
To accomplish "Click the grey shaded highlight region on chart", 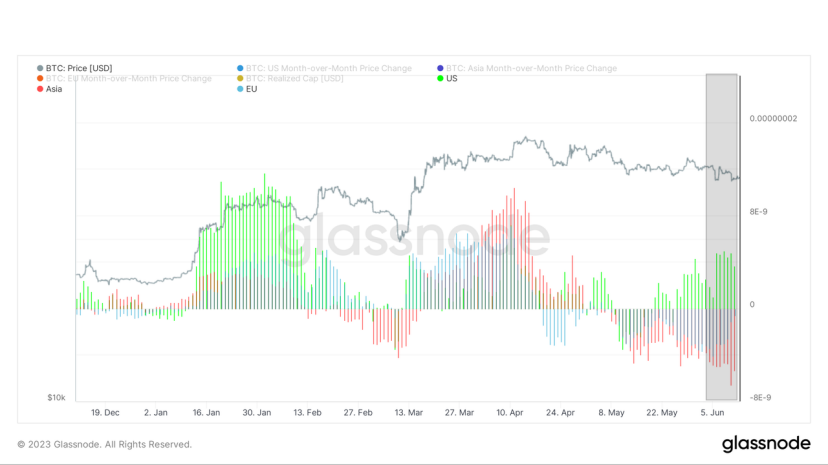I will [721, 236].
